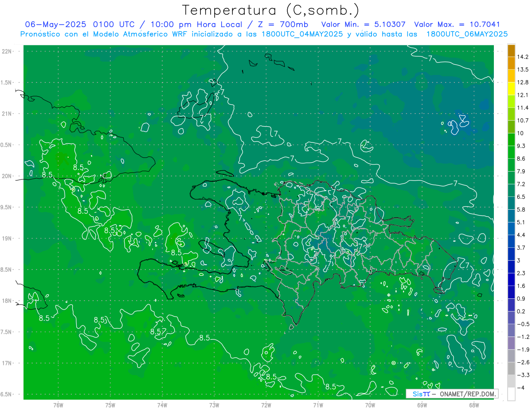Select the 1800UTC_04MAY2025 initialization time

tap(302, 34)
